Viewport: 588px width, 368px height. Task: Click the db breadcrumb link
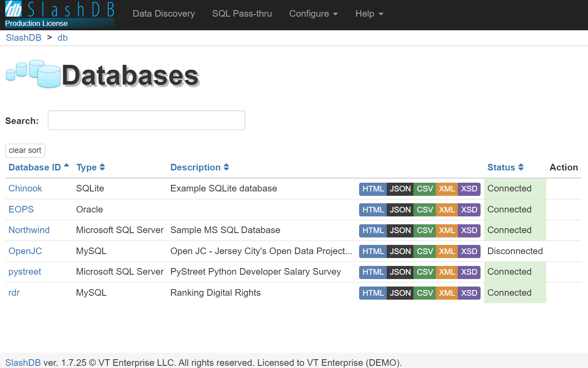[x=63, y=38]
